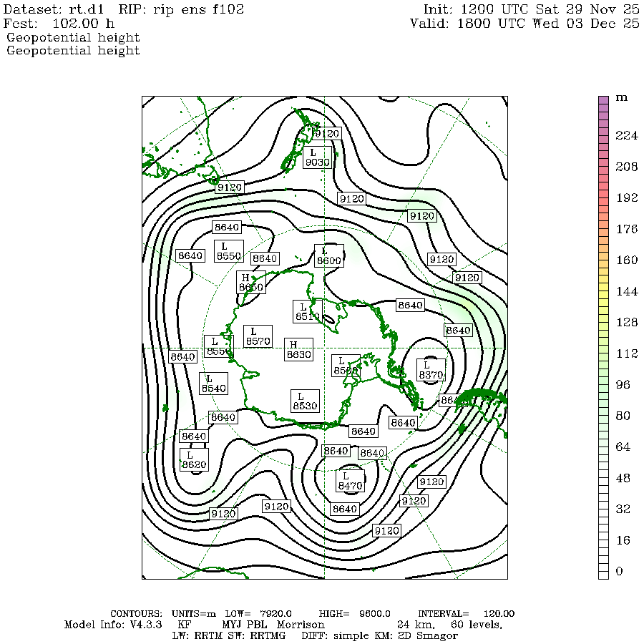Click the 'L 8570' low center label
Image resolution: width=644 pixels, height=644 pixels.
pos(258,336)
